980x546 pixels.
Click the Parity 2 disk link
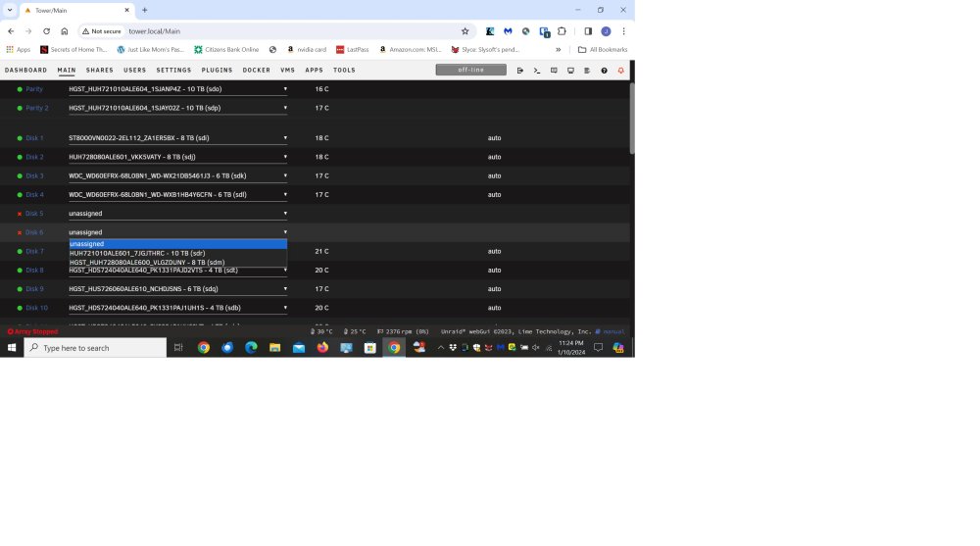[37, 108]
